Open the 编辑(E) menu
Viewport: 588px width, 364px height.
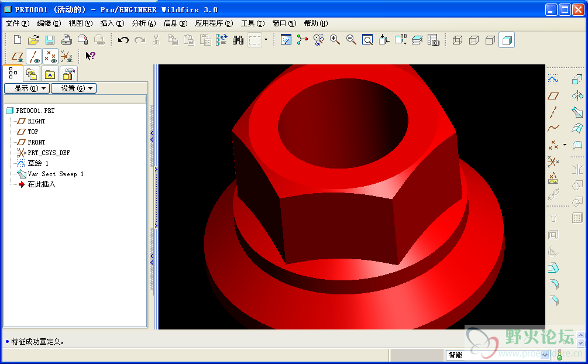(49, 23)
